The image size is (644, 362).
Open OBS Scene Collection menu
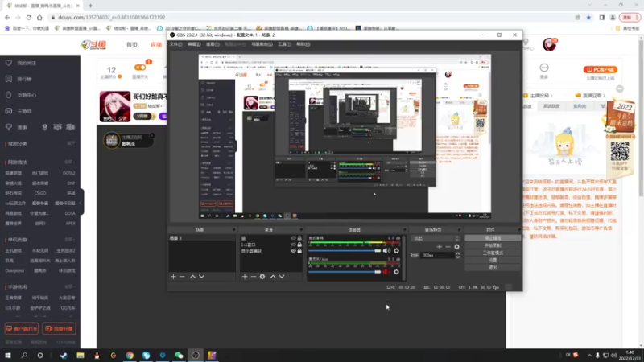coord(262,44)
